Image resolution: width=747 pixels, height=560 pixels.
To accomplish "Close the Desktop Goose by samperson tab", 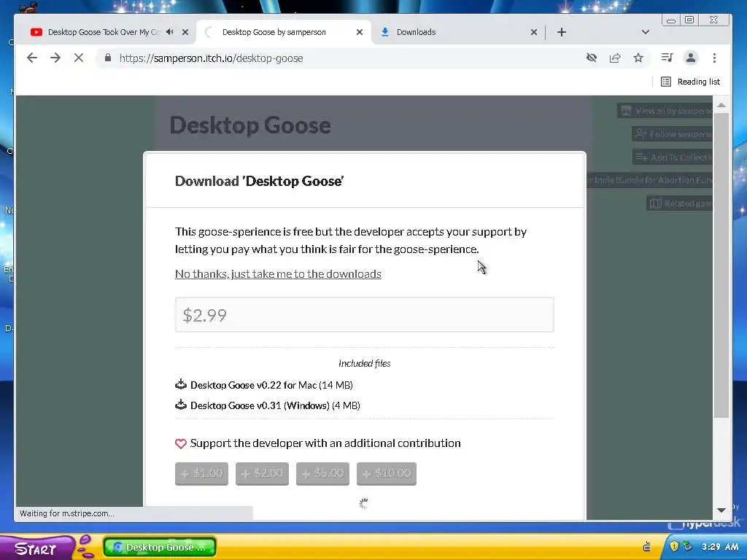I will click(x=360, y=32).
